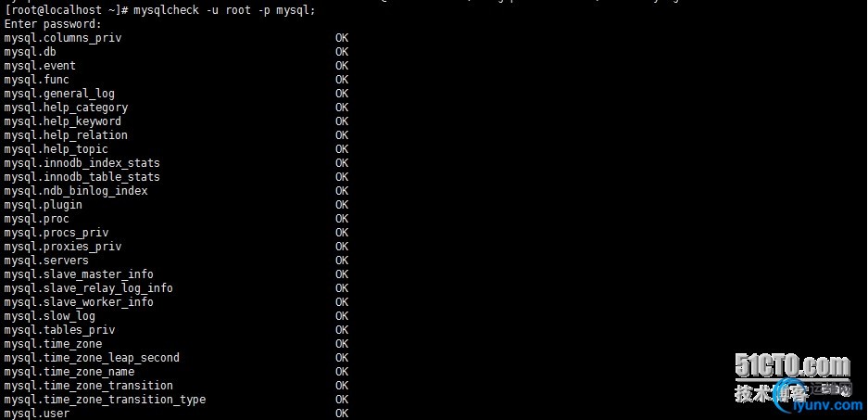Click the OK status beside mysql.user
868x420 pixels.
tap(342, 414)
